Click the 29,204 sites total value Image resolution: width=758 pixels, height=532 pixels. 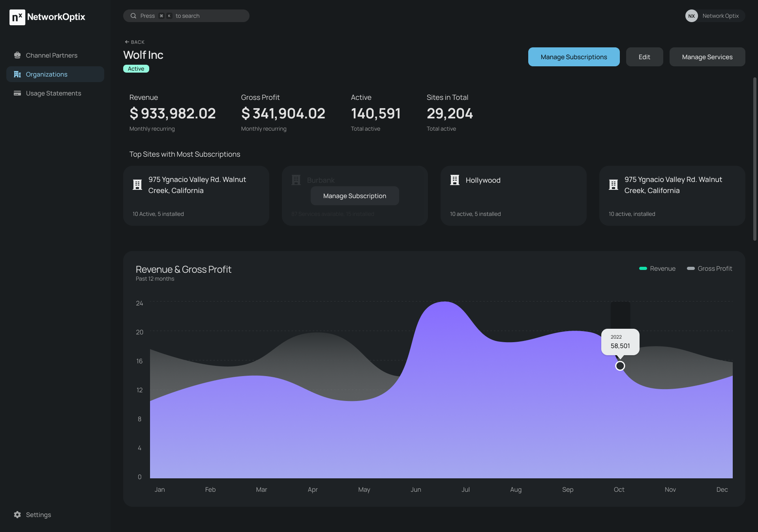[450, 114]
